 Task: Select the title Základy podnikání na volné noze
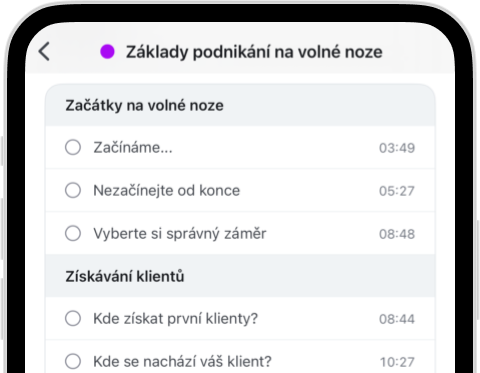click(x=254, y=52)
